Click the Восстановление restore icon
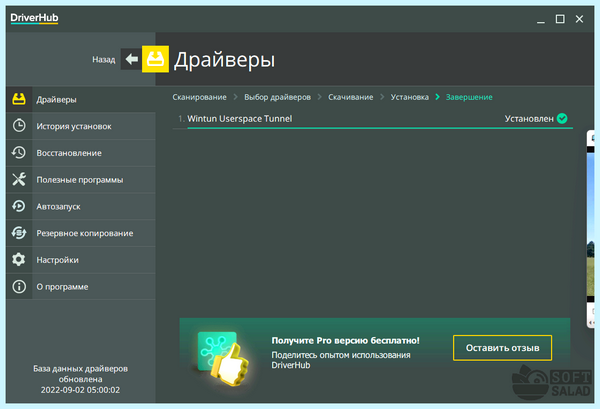 (x=19, y=153)
